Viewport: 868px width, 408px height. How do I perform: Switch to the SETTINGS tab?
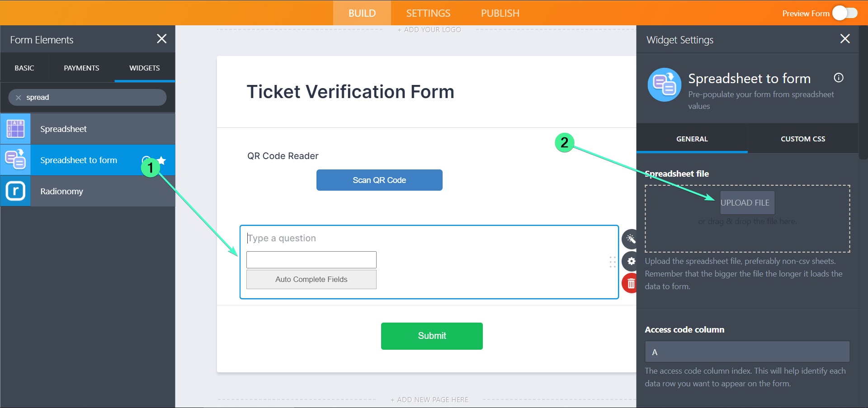coord(428,13)
